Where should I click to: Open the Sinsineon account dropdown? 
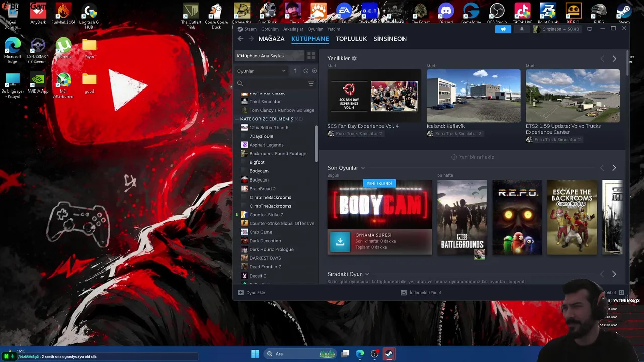[556, 29]
